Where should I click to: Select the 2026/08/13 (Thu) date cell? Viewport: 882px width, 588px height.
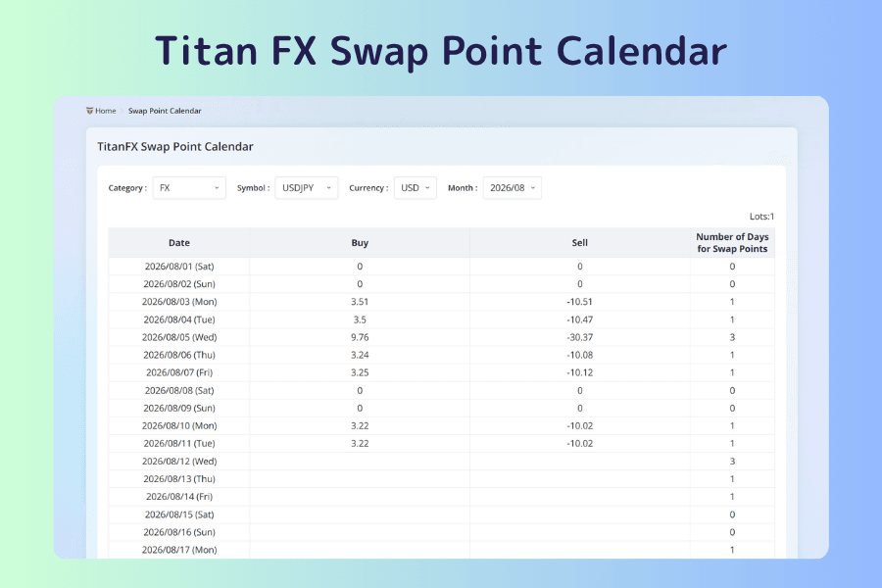pyautogui.click(x=179, y=479)
